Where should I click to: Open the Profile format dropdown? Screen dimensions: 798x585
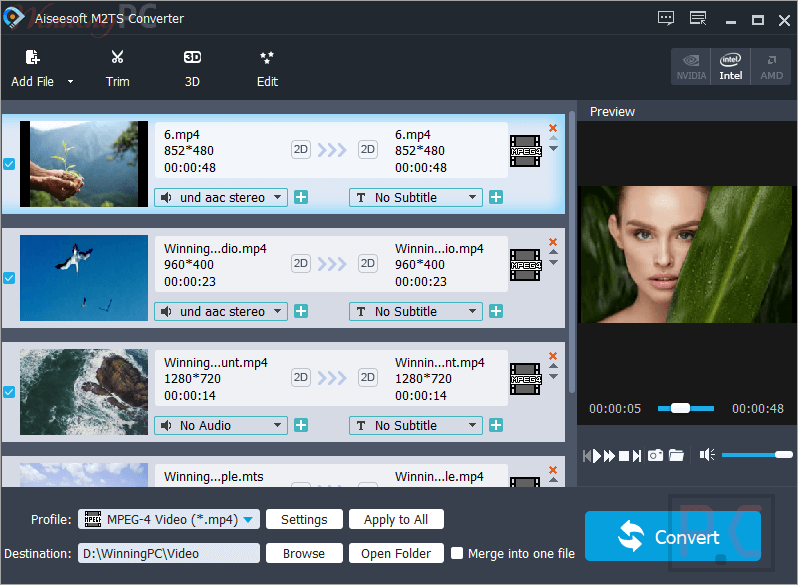tap(168, 519)
